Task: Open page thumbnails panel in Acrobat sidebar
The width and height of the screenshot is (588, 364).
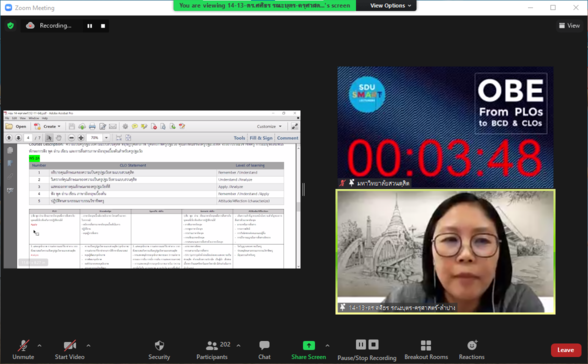Action: point(10,150)
